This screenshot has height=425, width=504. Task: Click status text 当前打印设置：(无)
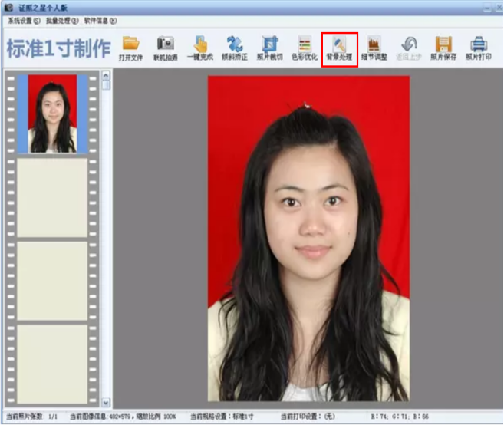(x=308, y=417)
